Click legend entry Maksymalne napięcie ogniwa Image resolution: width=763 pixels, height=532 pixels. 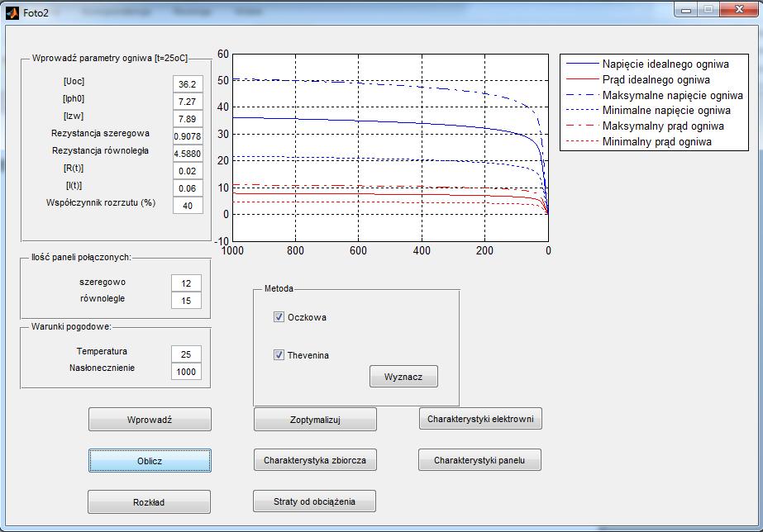655,95
